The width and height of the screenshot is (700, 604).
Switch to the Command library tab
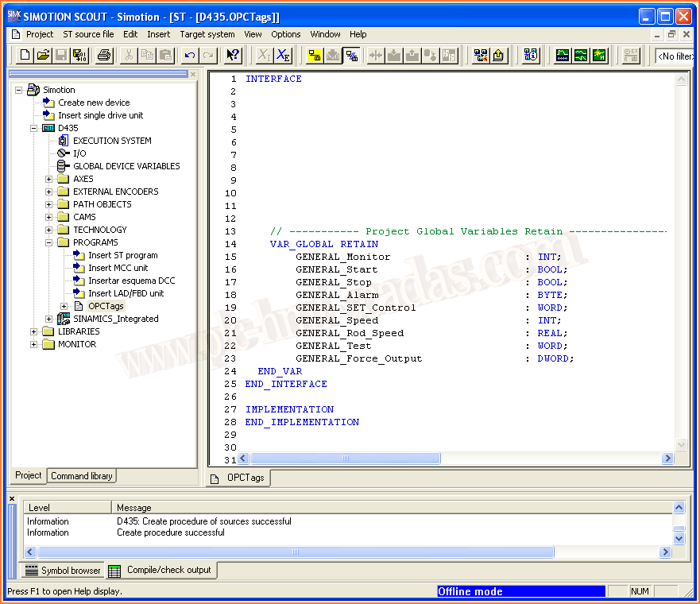coord(82,476)
